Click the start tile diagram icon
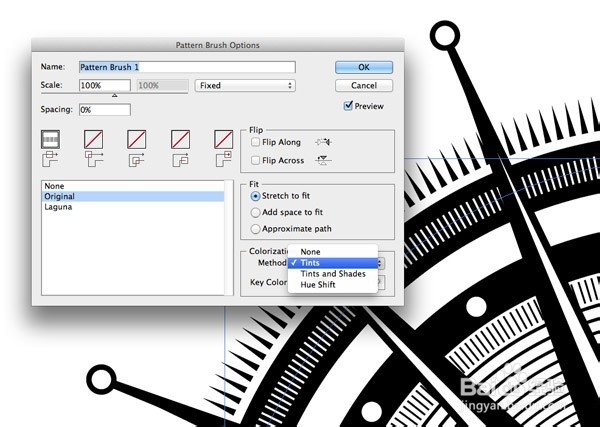Viewport: 600px width, 427px height. [180, 160]
